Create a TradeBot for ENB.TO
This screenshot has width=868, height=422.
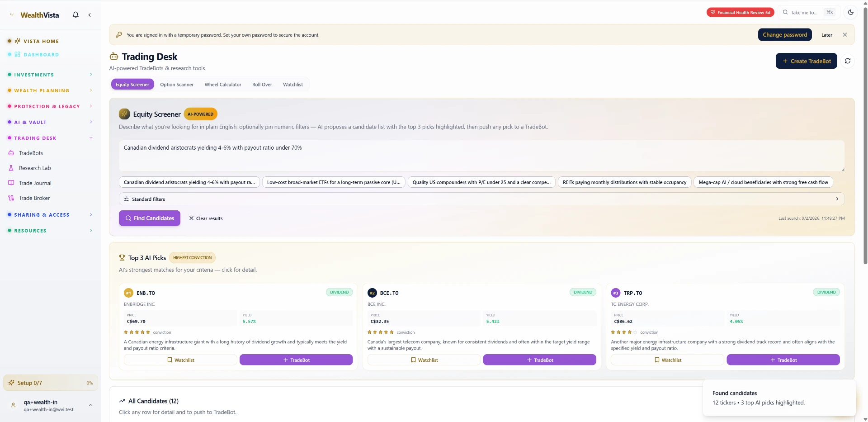[x=296, y=360]
